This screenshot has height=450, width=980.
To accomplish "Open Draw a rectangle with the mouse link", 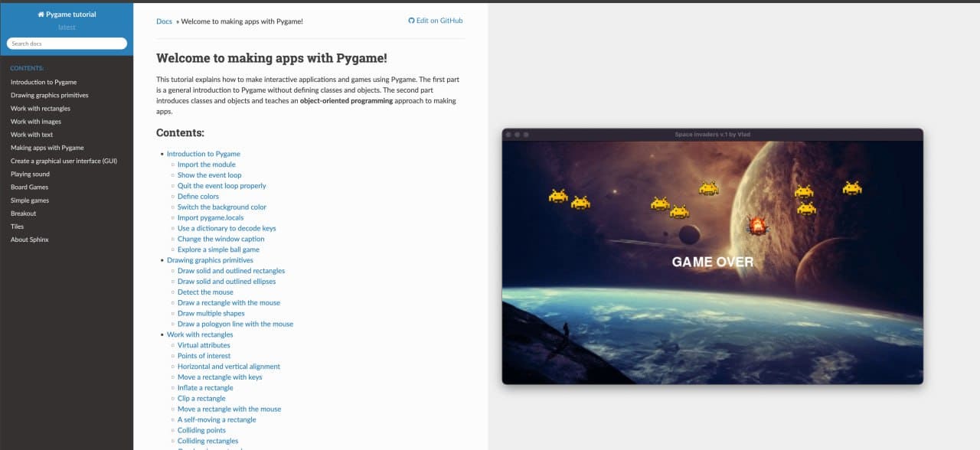I will click(229, 303).
